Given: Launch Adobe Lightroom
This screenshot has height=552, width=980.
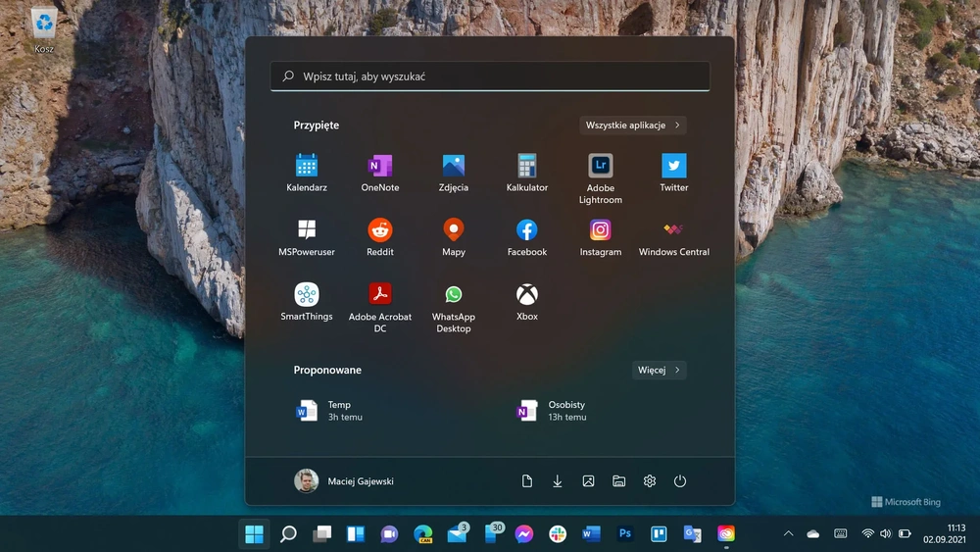Looking at the screenshot, I should coord(600,178).
